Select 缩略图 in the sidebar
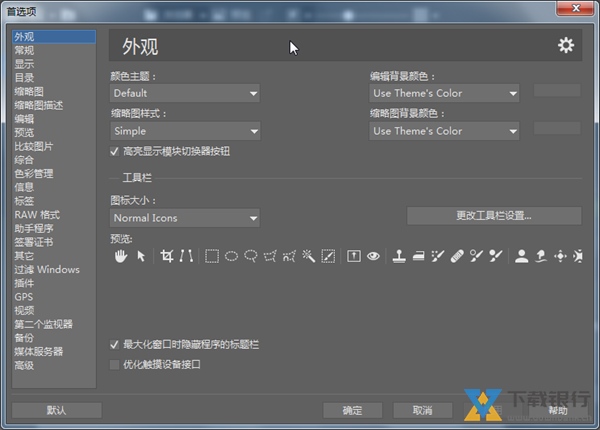Image resolution: width=600 pixels, height=430 pixels. tap(54, 92)
